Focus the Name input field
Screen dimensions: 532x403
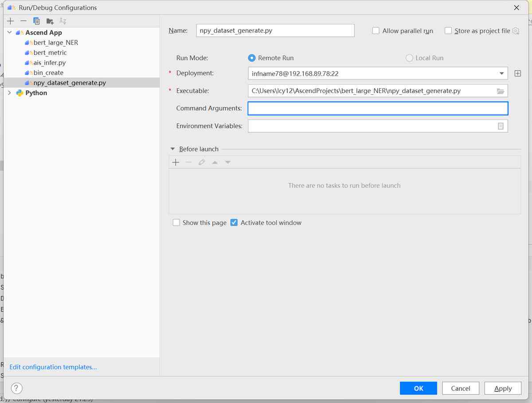coord(275,31)
